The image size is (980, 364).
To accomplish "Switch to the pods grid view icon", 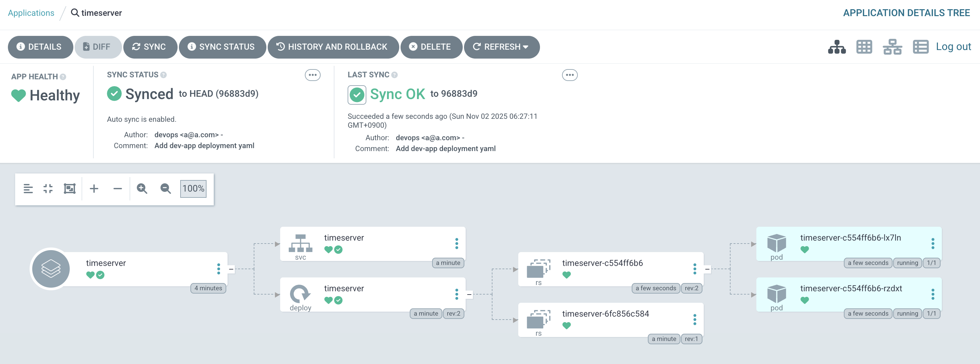I will point(864,47).
